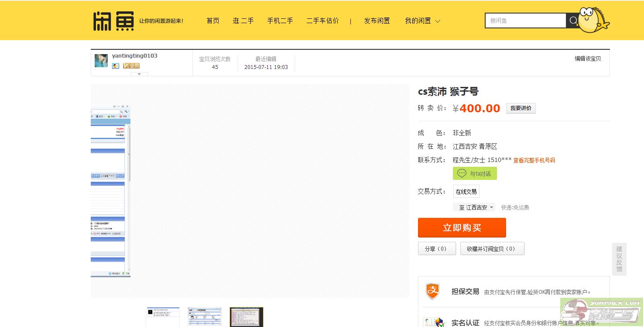The width and height of the screenshot is (644, 327).
Task: Click the search magnifier icon
Action: click(573, 21)
